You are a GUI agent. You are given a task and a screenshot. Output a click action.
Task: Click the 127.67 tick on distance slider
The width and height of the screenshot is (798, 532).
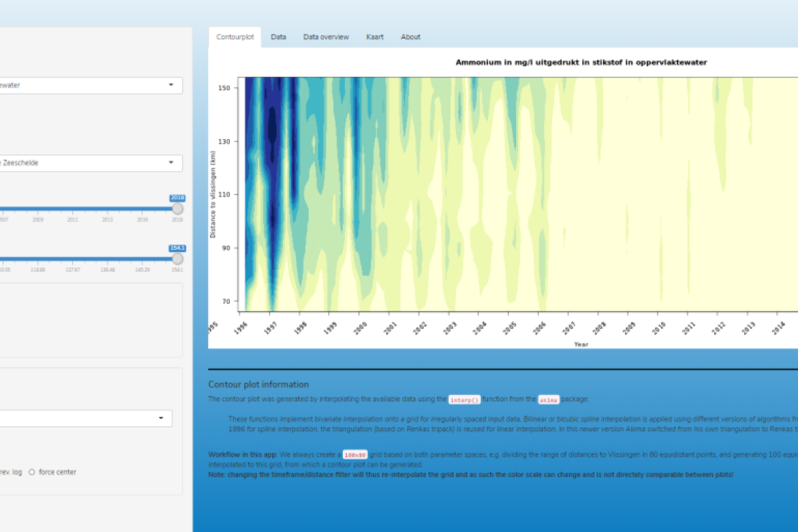(73, 269)
